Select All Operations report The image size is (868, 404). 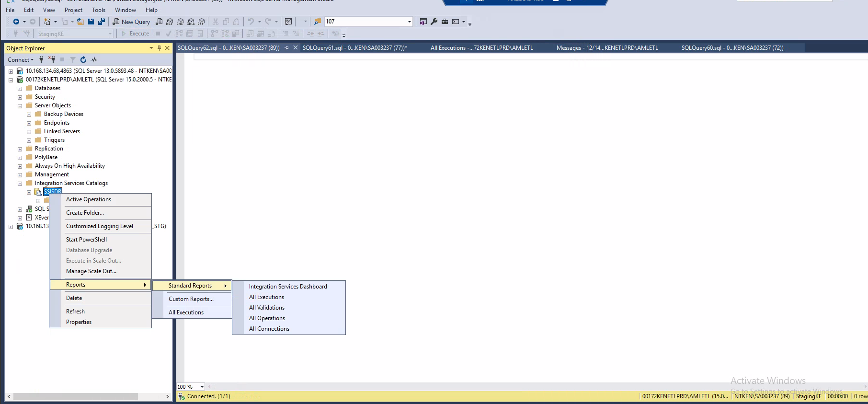[289, 318]
